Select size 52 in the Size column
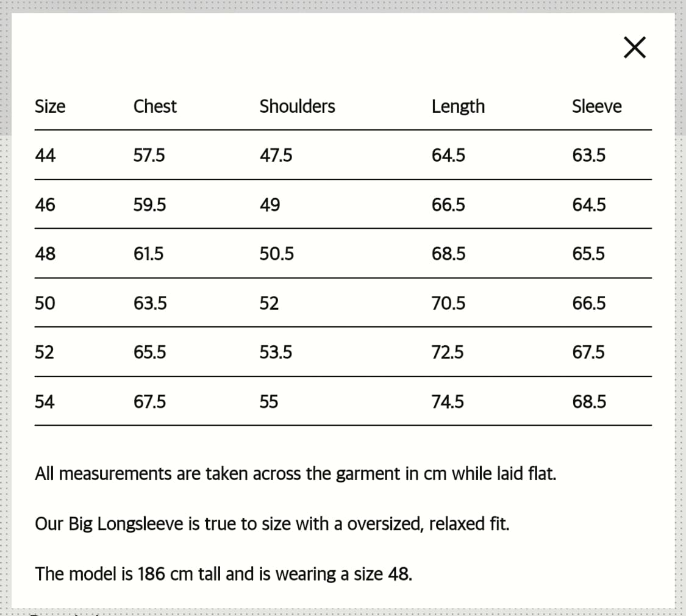Image resolution: width=686 pixels, height=616 pixels. [x=45, y=353]
